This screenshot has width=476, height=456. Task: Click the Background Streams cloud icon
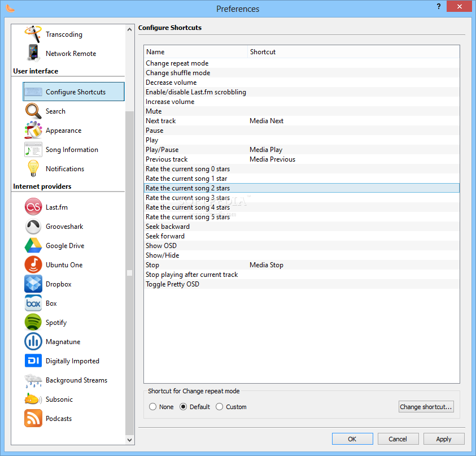pos(33,380)
